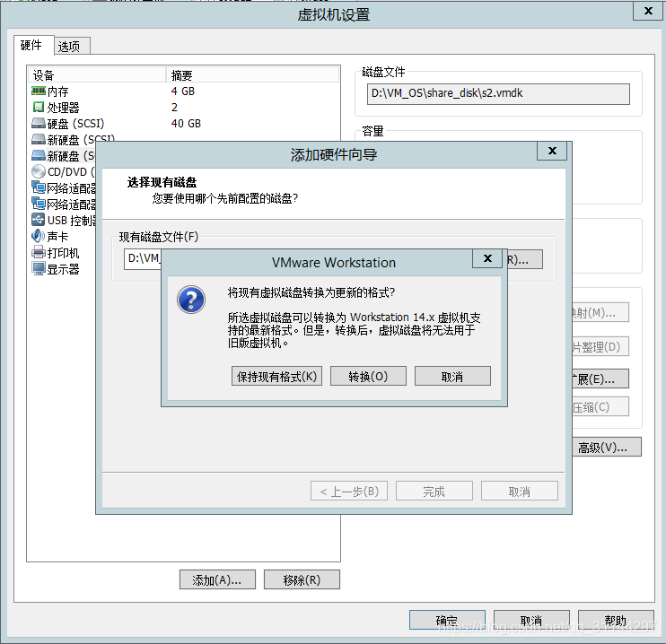666x644 pixels.
Task: Close the 虚拟机设置 window
Action: tap(648, 11)
